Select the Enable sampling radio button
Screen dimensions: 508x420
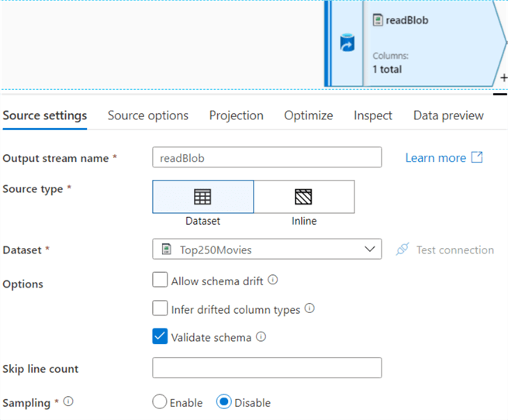(160, 402)
